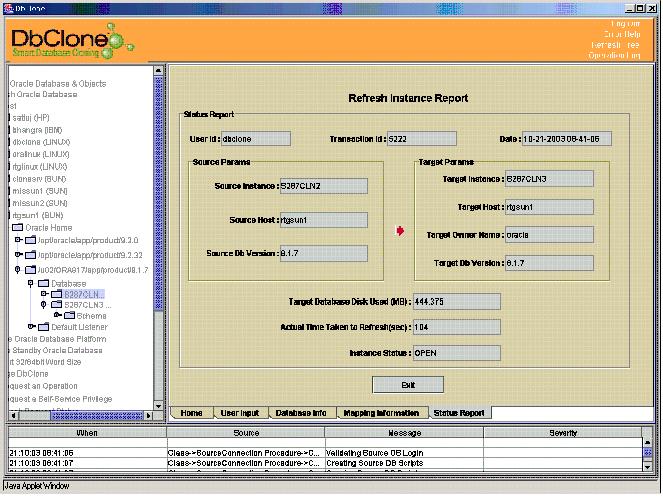Click tree panel scroll-right arrow
The width and height of the screenshot is (663, 496).
coord(148,416)
